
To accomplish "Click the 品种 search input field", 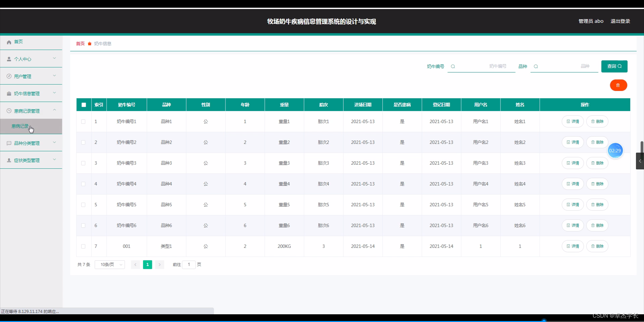I will (x=564, y=66).
